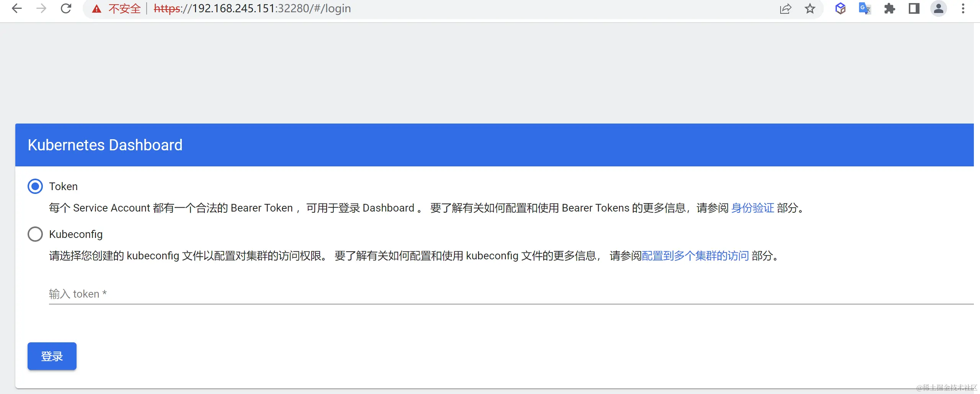Reload the dashboard login page
980x394 pixels.
[x=66, y=8]
